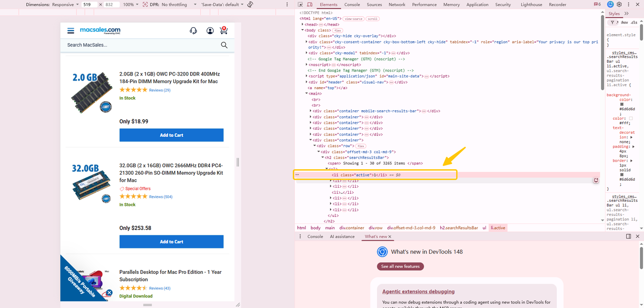The image size is (644, 308).
Task: Switch to the Sources tab
Action: click(374, 5)
